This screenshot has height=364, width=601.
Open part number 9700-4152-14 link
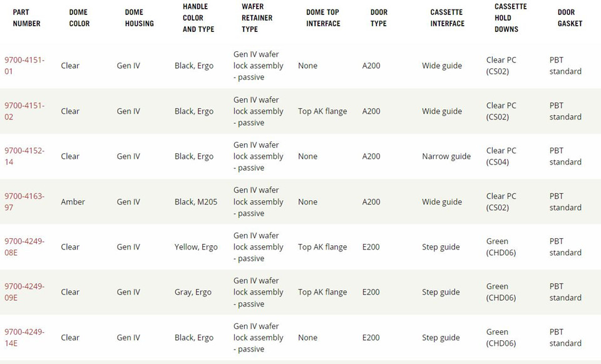tap(24, 156)
